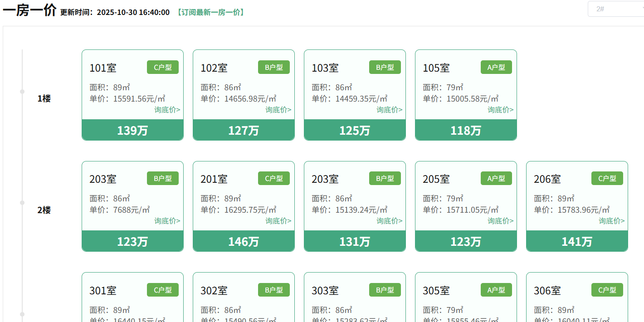Ask floor price for 102室
The height and width of the screenshot is (322, 644).
(278, 110)
